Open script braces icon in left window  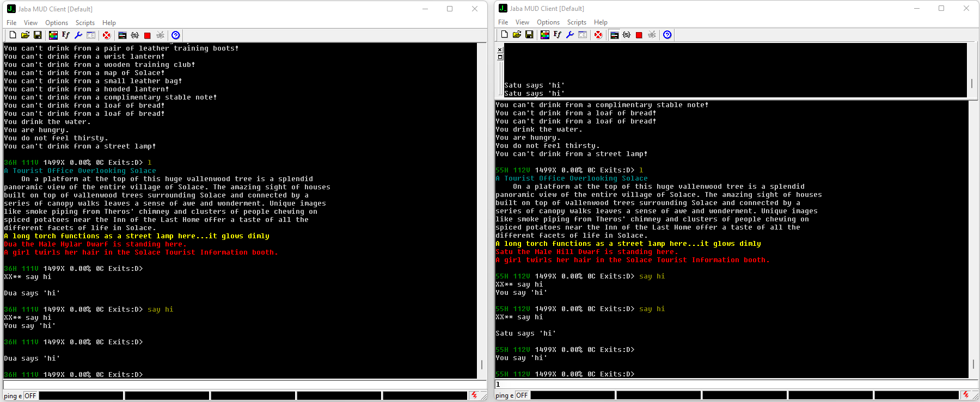135,35
